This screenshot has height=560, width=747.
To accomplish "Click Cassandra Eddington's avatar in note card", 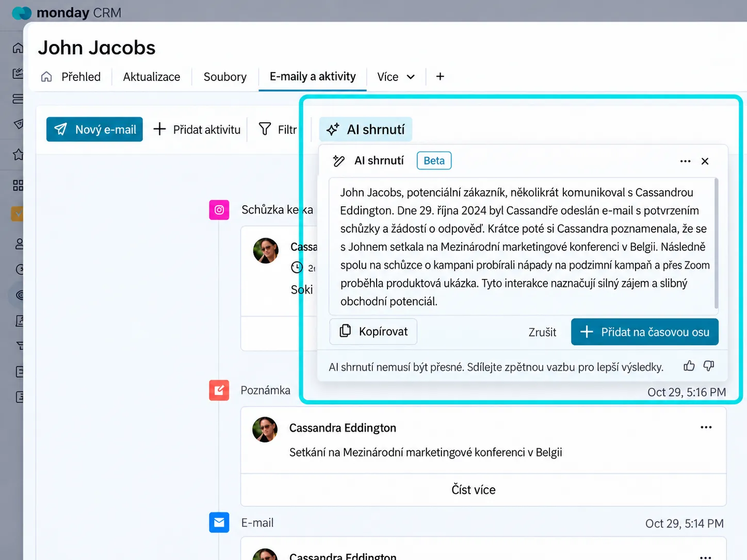I will pyautogui.click(x=265, y=430).
